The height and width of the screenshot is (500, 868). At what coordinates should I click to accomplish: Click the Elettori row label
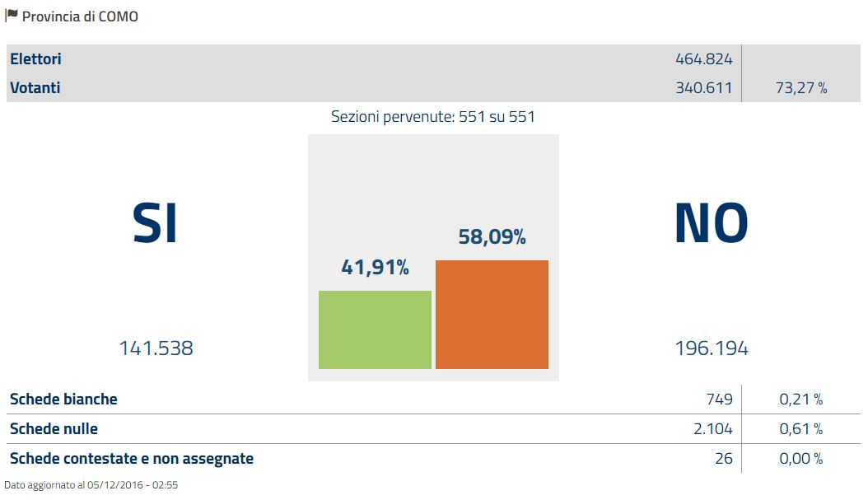35,59
